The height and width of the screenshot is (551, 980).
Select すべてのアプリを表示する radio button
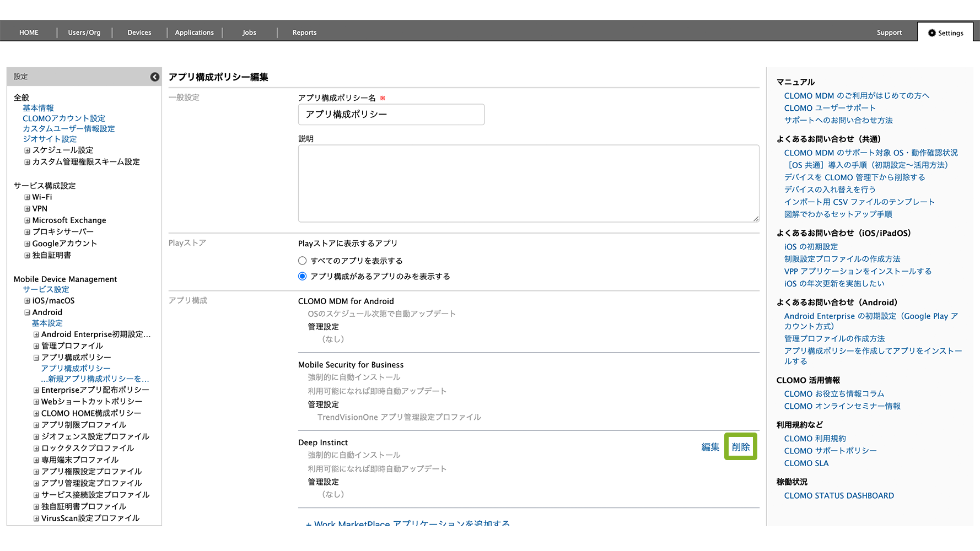302,261
